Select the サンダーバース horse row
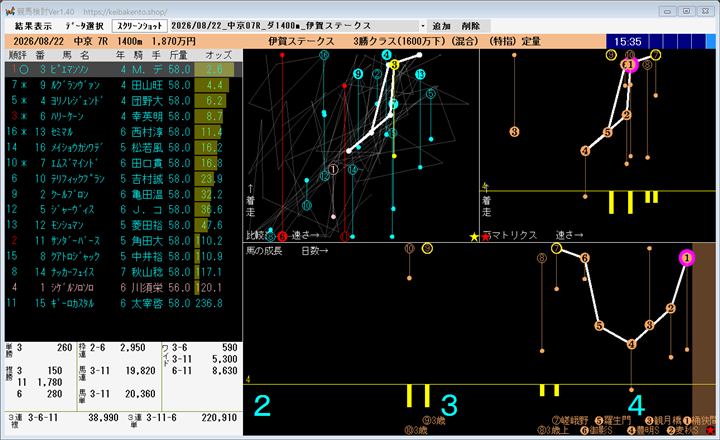Image resolution: width=720 pixels, height=440 pixels. (123, 241)
